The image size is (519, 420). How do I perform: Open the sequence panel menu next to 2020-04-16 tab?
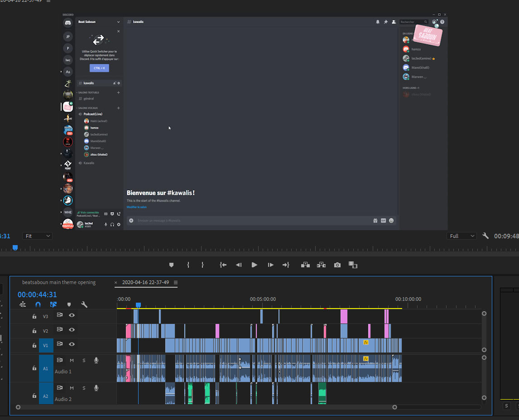click(176, 283)
